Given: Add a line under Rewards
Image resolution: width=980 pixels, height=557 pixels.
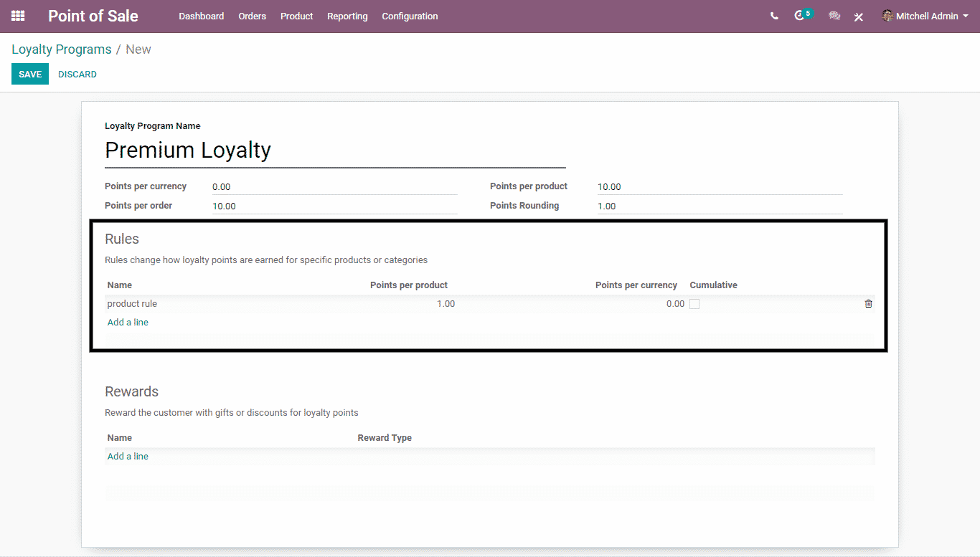Looking at the screenshot, I should coord(128,457).
